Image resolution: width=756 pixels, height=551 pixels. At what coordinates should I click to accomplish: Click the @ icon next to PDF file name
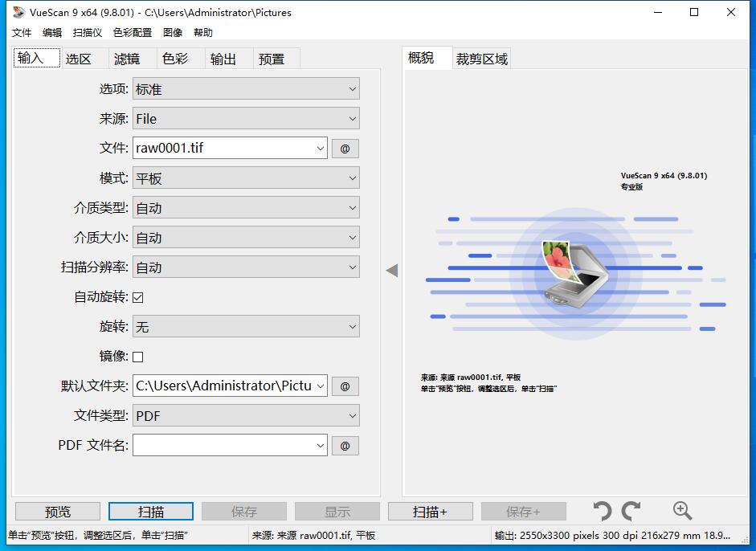pos(345,445)
